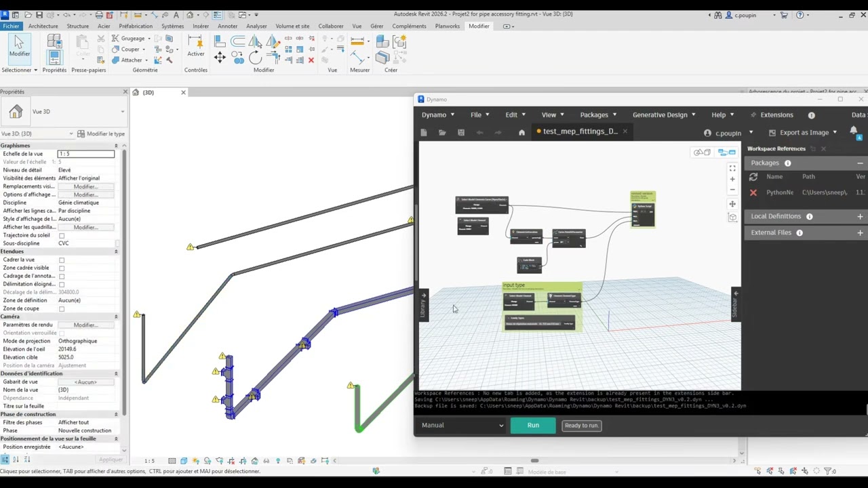Click the Copy tool in Modifier panel
Viewport: 868px width, 488px height.
(x=238, y=58)
